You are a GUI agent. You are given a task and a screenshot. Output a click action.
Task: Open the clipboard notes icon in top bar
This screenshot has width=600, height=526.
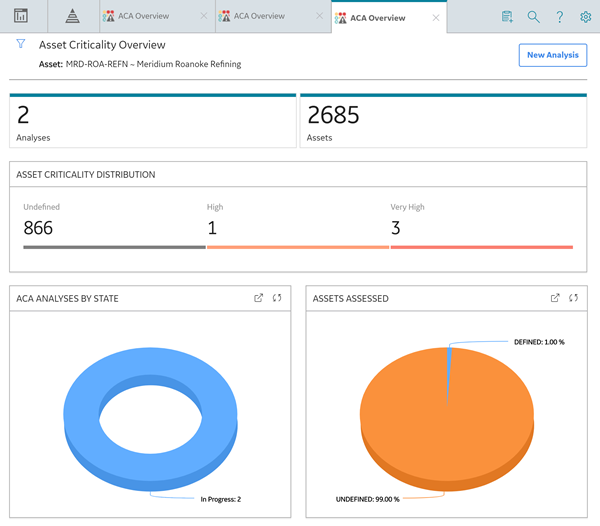pos(507,17)
